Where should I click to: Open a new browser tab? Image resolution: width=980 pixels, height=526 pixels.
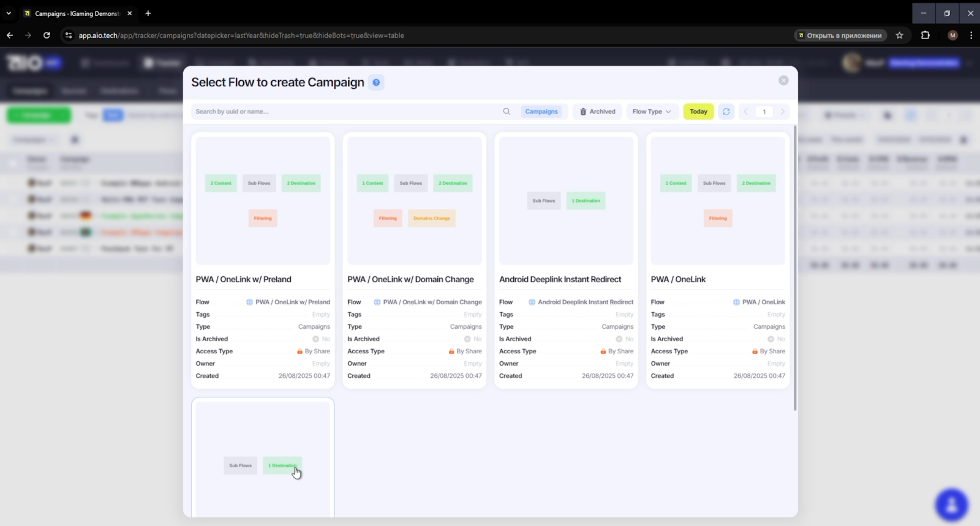pyautogui.click(x=148, y=13)
